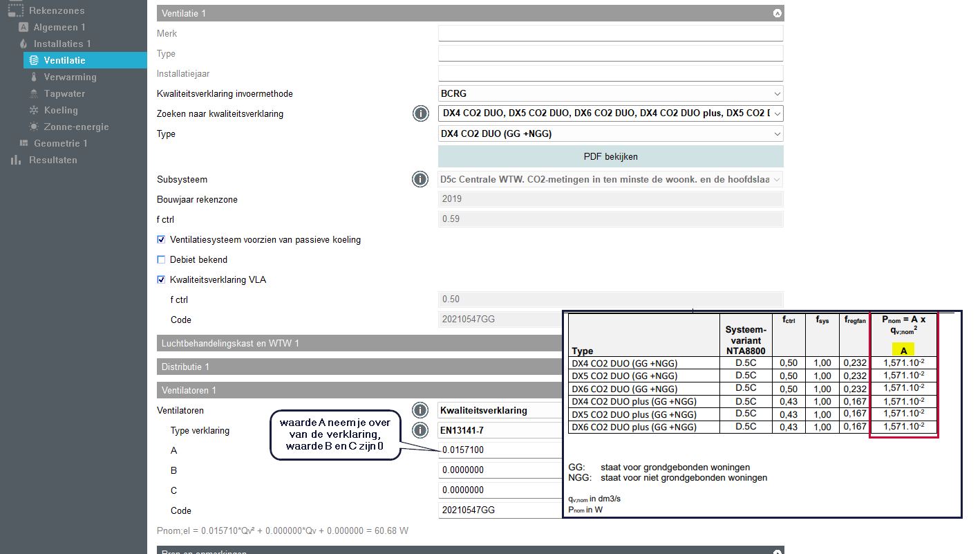
Task: Select Geometrie 1 in the navigation tree
Action: coord(60,143)
